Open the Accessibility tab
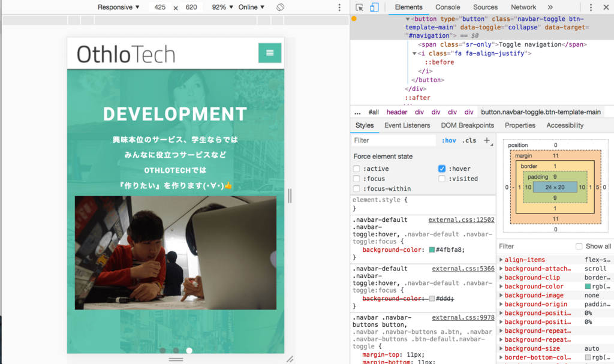This screenshot has width=614, height=364. [x=565, y=125]
